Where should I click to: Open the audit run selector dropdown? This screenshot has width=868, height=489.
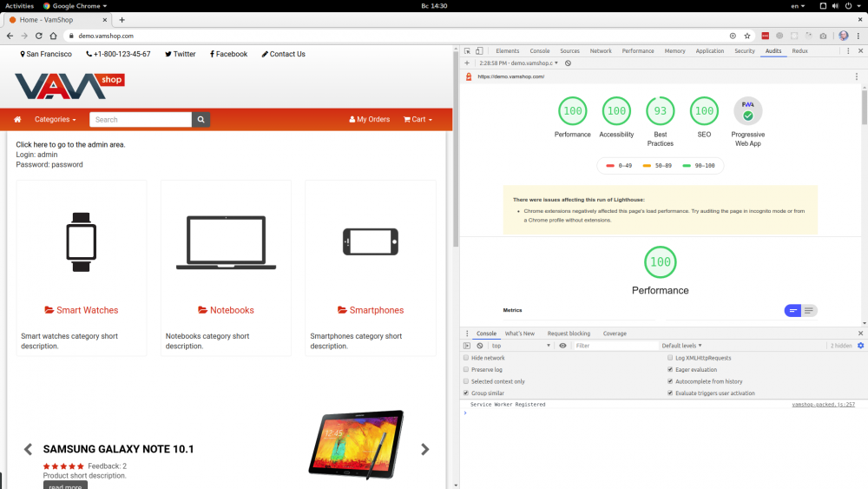[519, 63]
